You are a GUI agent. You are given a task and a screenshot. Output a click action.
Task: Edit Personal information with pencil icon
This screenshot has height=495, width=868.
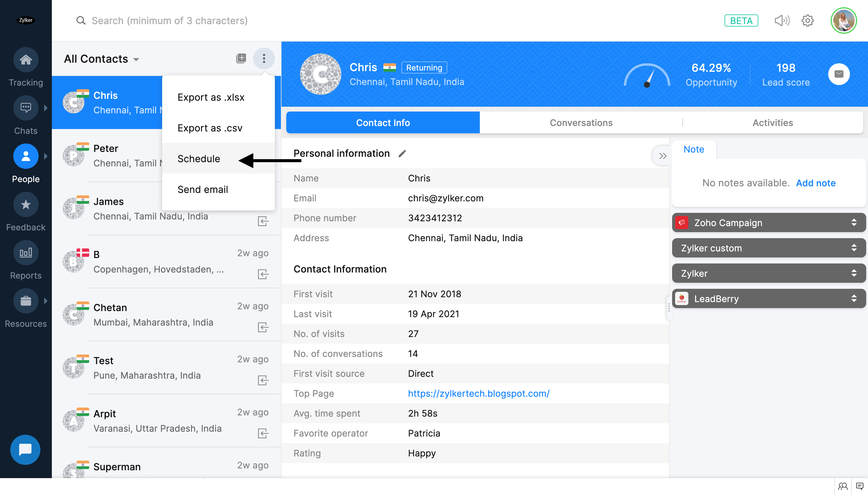(x=402, y=154)
